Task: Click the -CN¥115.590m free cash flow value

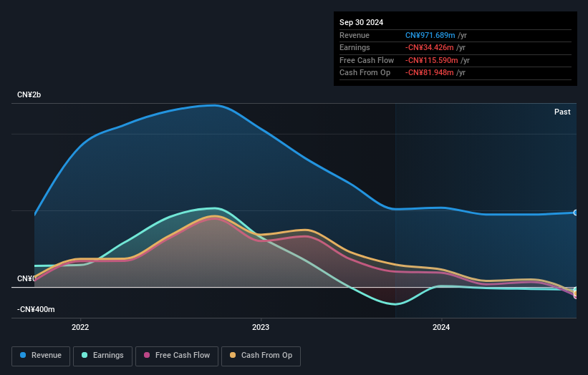Action: tap(432, 60)
